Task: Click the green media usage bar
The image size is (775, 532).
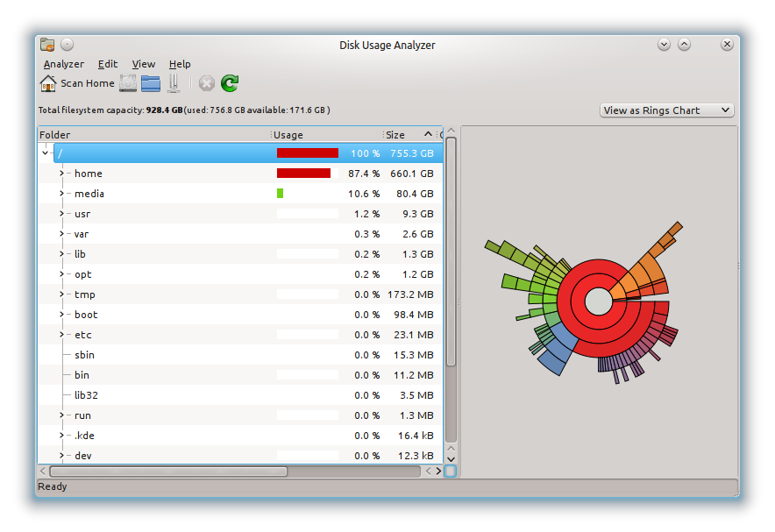Action: [x=281, y=194]
